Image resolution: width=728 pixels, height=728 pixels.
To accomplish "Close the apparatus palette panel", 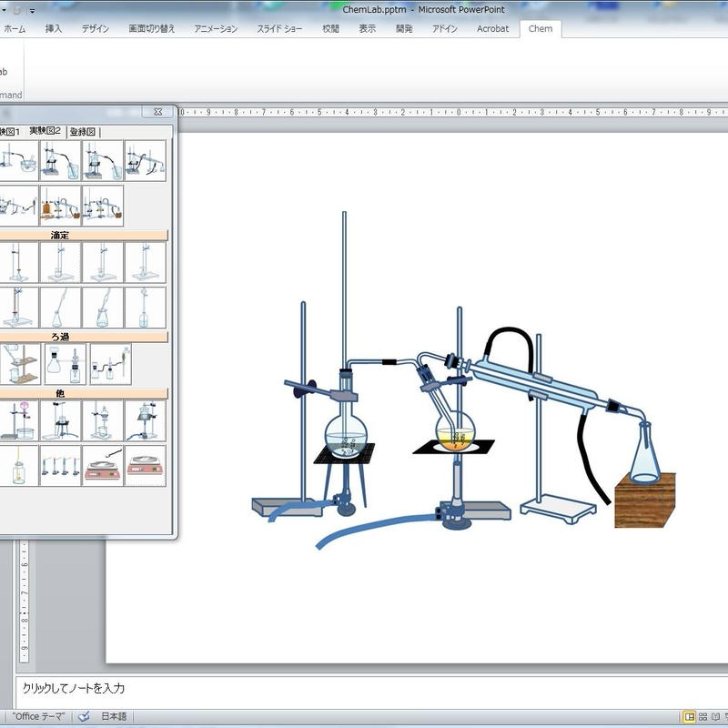I will pyautogui.click(x=157, y=112).
